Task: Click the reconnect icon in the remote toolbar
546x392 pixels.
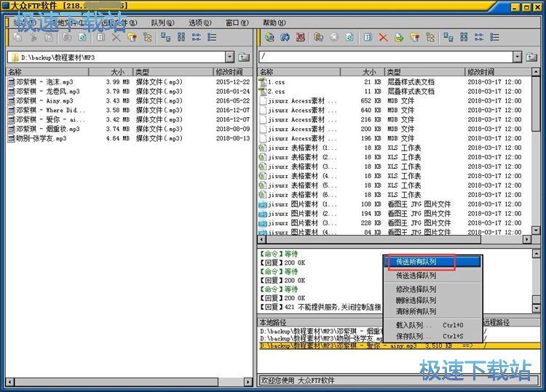Action: [285, 37]
